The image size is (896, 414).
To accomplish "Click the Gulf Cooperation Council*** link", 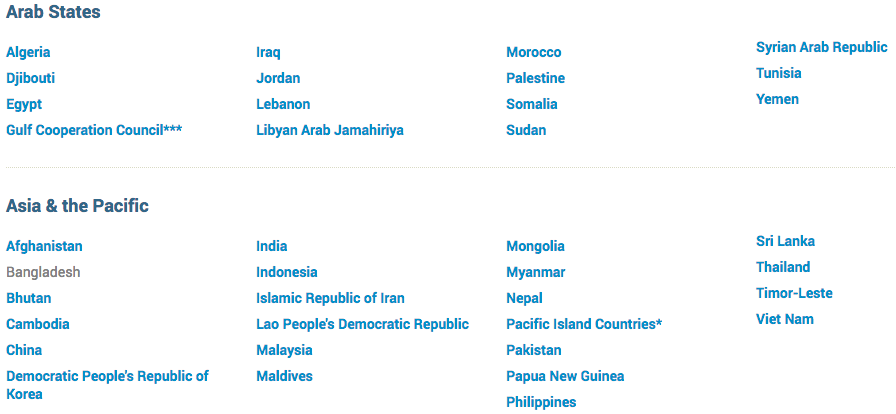I will click(x=94, y=130).
